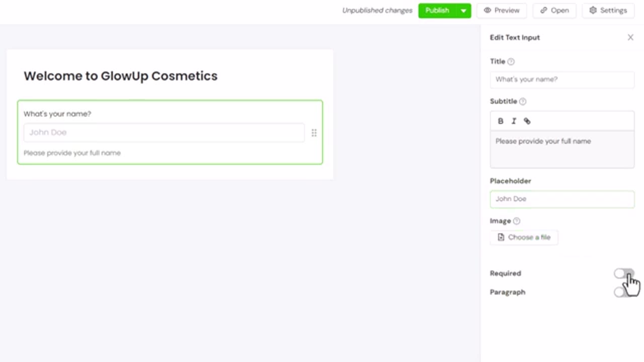Click the Bold formatting icon in the Subtitle editor

pyautogui.click(x=501, y=121)
